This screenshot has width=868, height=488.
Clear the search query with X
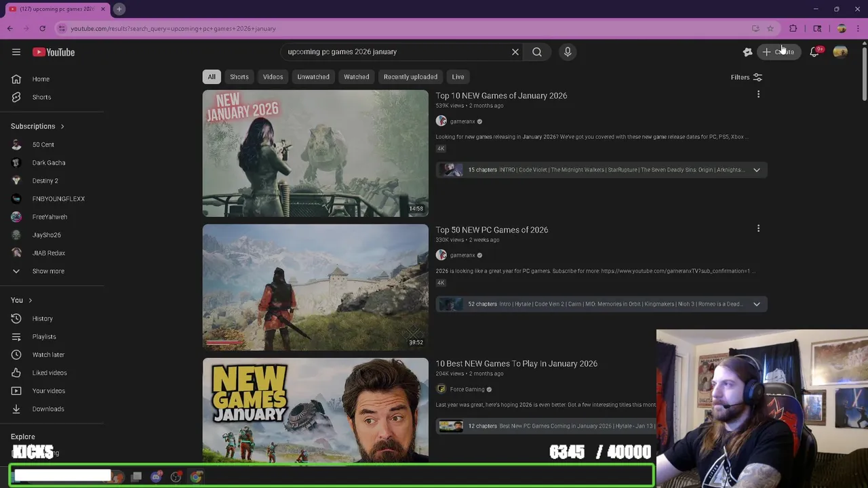coord(515,52)
